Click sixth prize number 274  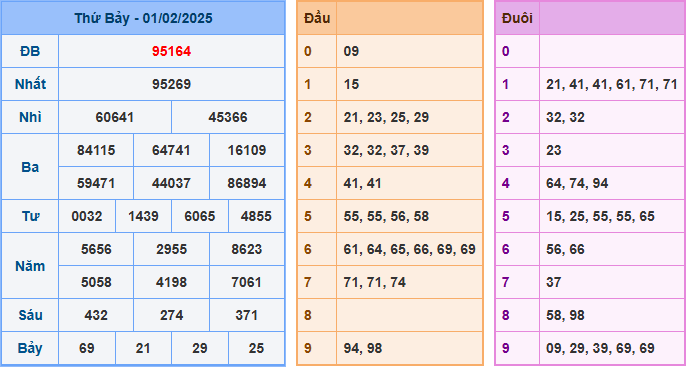tap(171, 315)
